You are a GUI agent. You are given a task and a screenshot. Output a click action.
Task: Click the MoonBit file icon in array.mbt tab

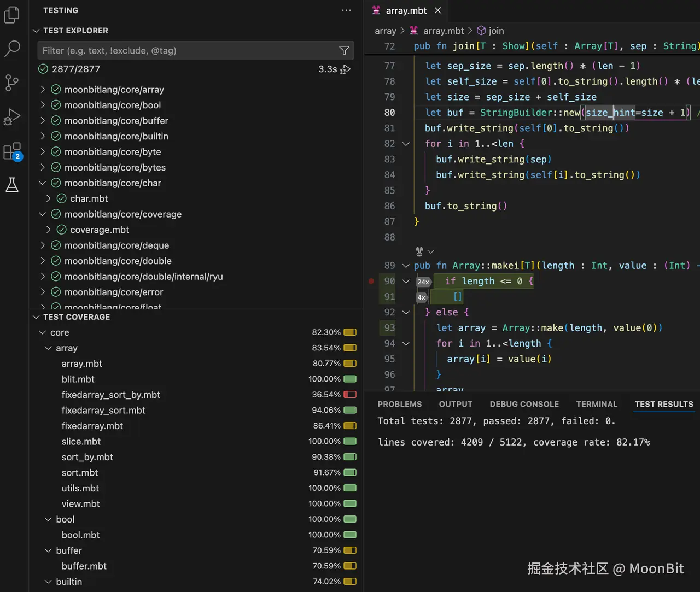coord(376,10)
